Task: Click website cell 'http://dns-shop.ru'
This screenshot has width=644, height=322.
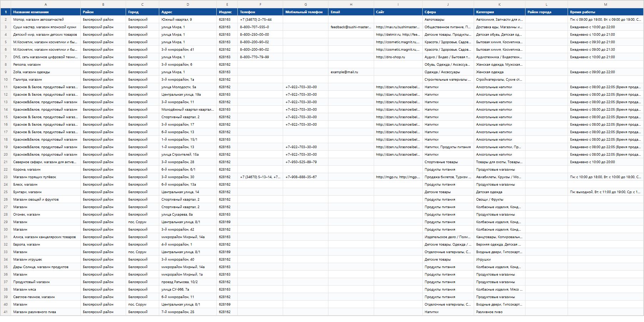Action: (x=398, y=57)
